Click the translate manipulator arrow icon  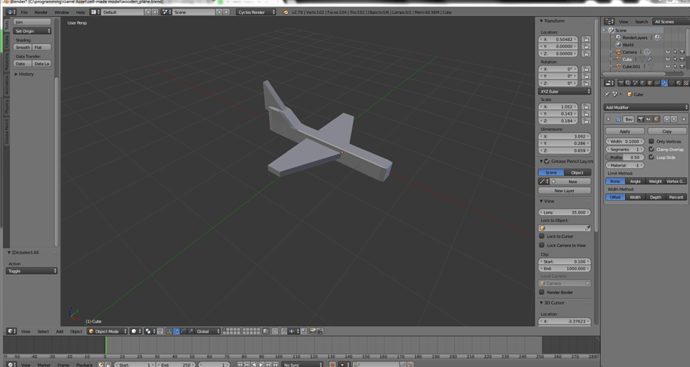click(x=176, y=331)
